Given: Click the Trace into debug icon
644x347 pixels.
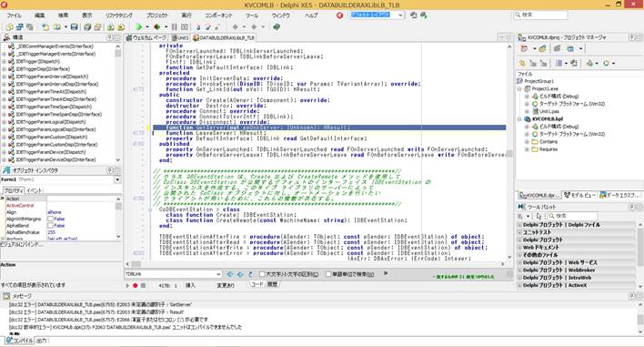Looking at the screenshot, I should click(198, 27).
